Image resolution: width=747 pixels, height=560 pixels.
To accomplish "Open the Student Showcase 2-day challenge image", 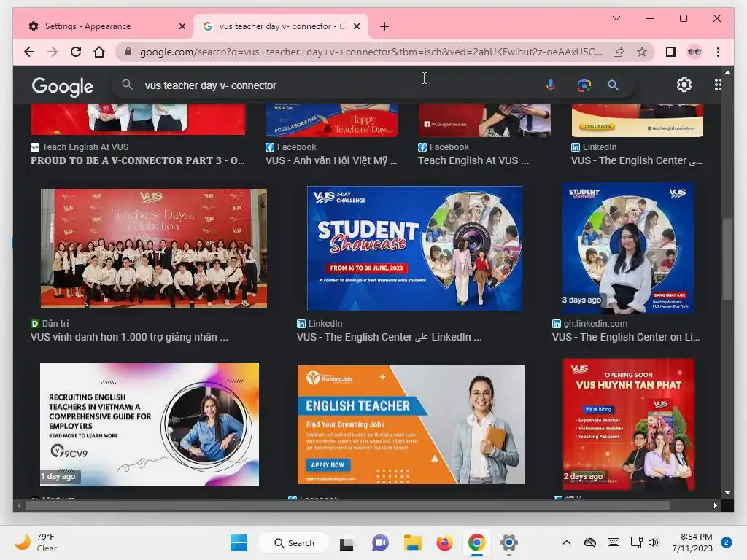I will coord(414,248).
